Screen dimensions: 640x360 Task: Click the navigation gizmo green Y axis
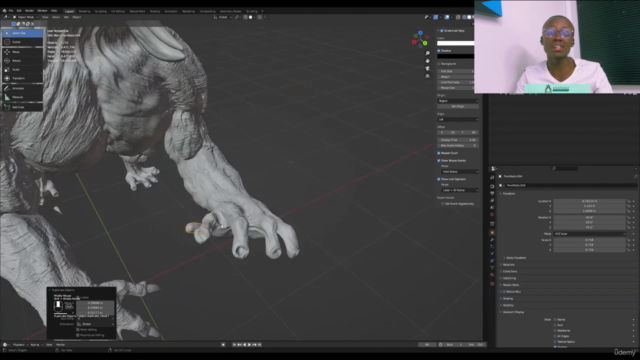(x=425, y=43)
